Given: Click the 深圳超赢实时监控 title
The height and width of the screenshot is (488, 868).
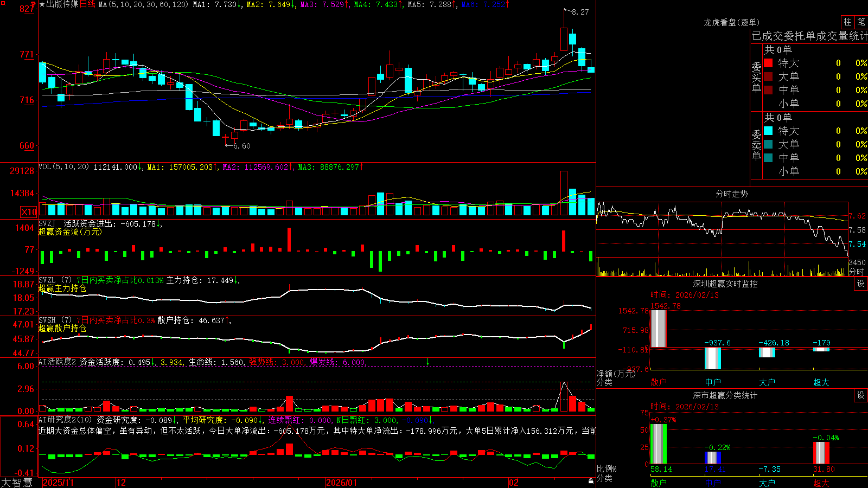Looking at the screenshot, I should click(725, 284).
